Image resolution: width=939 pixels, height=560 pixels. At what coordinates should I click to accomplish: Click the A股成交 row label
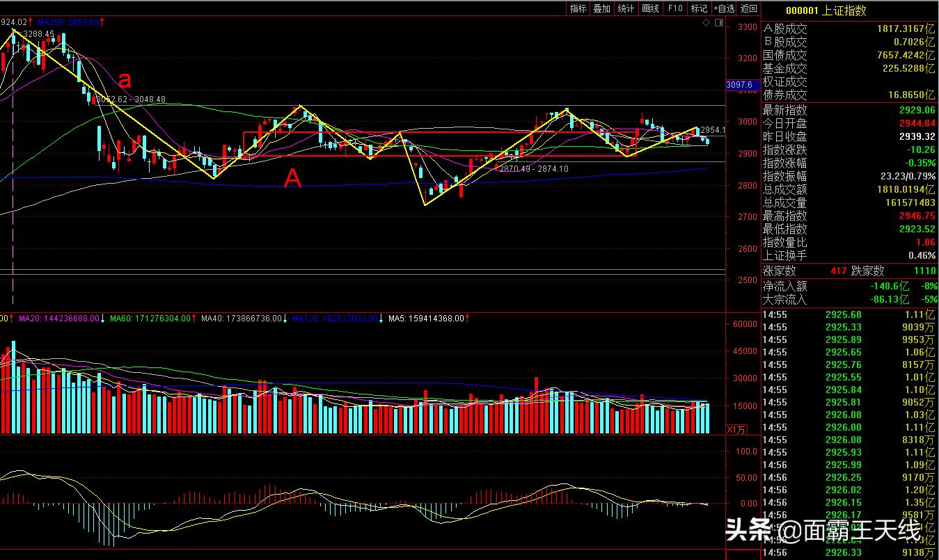pyautogui.click(x=785, y=29)
